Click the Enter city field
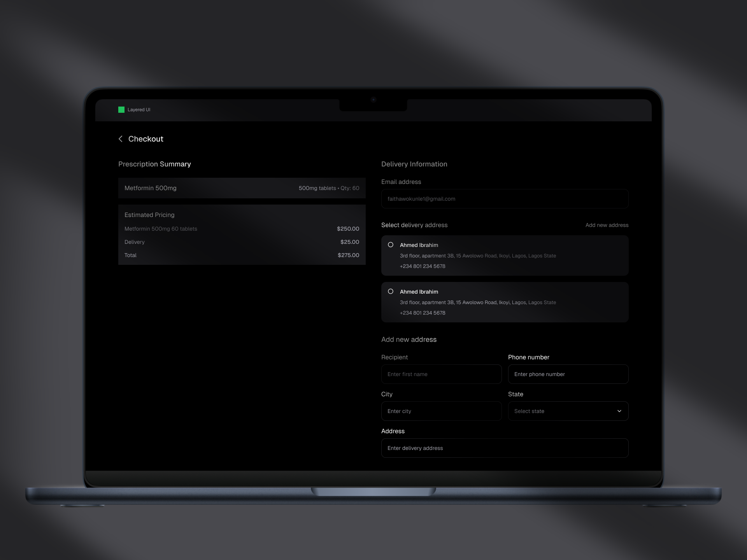The width and height of the screenshot is (747, 560). (441, 411)
